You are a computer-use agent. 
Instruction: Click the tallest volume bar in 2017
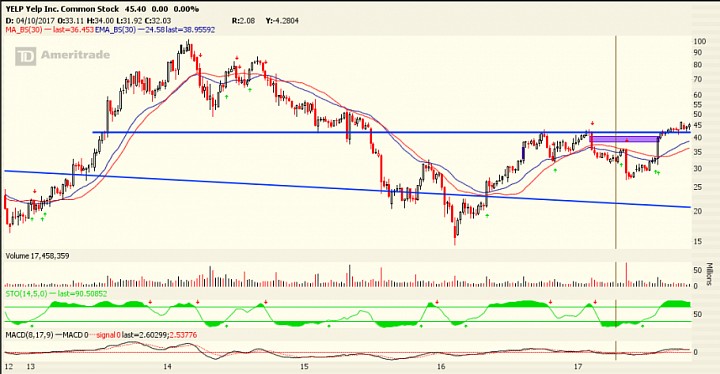[626, 275]
